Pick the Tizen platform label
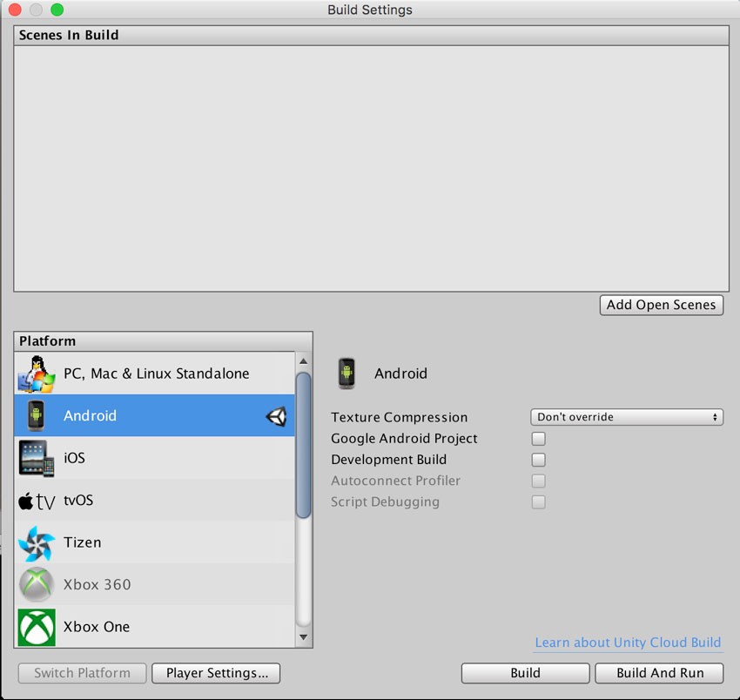This screenshot has height=700, width=740. (x=83, y=542)
